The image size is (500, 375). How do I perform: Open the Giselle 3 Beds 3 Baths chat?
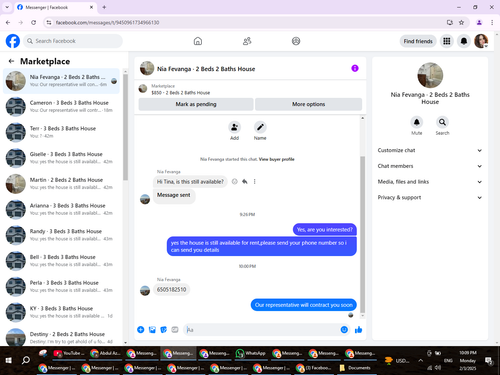[62, 158]
